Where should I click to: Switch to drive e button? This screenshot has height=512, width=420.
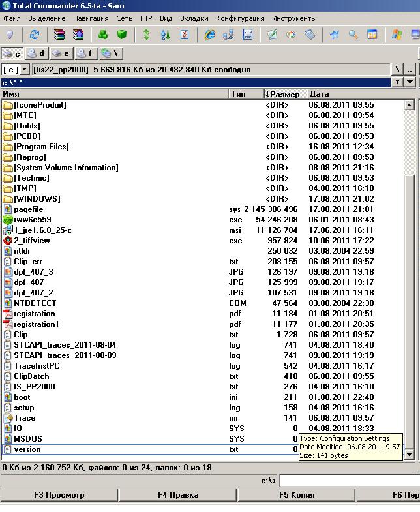tap(61, 53)
